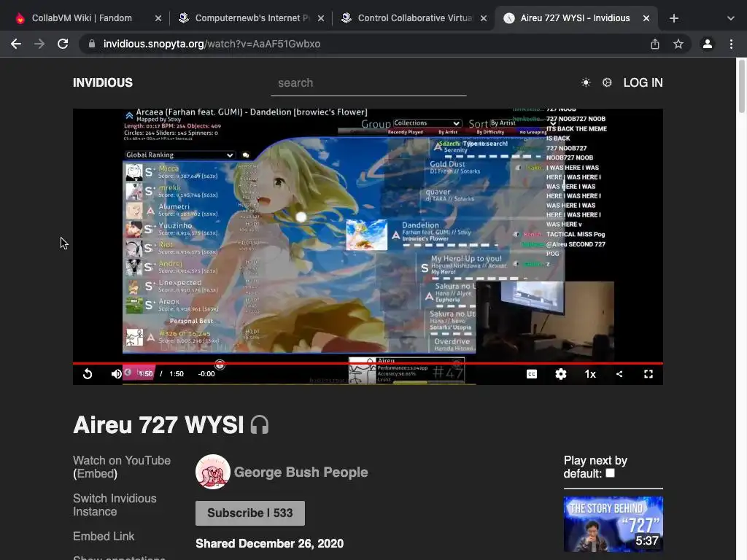Viewport: 747px width, 560px height.
Task: Close the Computernewb's Internet tab
Action: tap(321, 18)
